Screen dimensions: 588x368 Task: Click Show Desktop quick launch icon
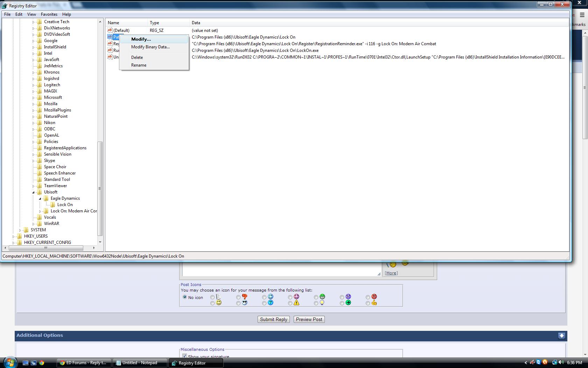(x=26, y=363)
